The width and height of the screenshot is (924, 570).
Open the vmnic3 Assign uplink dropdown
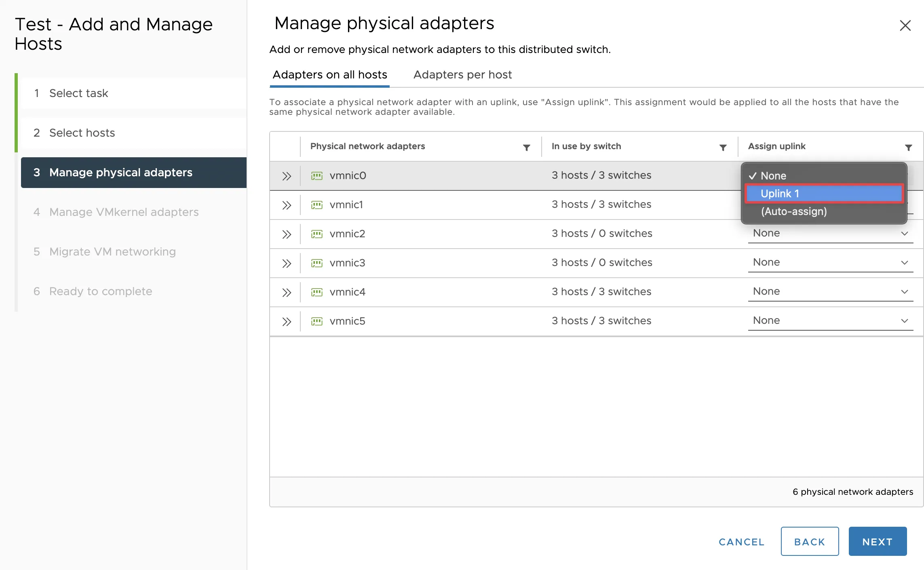(x=830, y=262)
